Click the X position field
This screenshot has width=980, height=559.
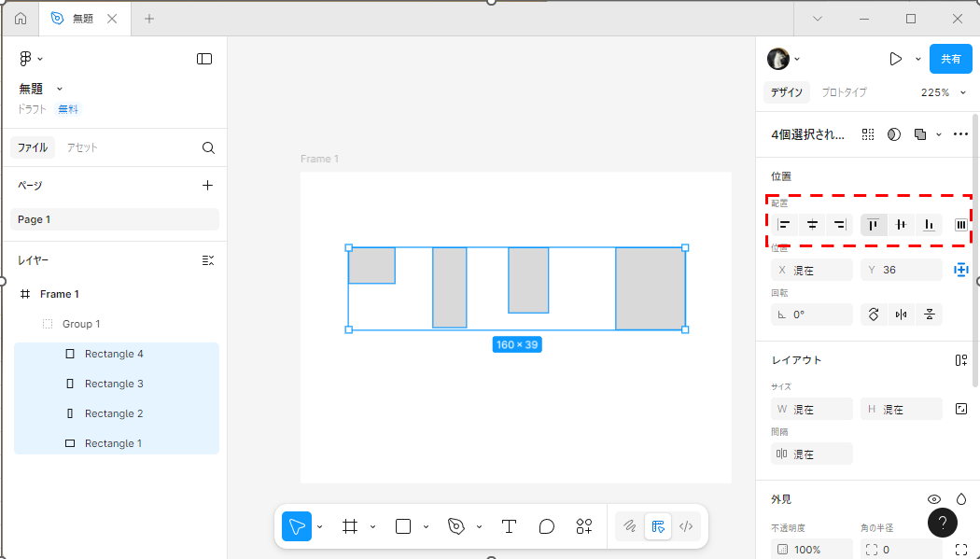(811, 270)
